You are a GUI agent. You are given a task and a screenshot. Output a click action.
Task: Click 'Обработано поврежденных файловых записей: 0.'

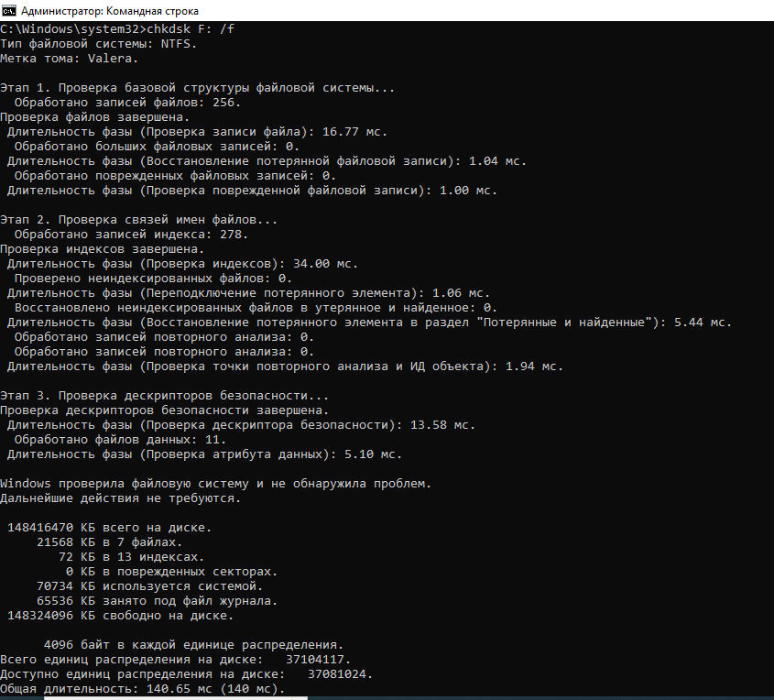(175, 176)
